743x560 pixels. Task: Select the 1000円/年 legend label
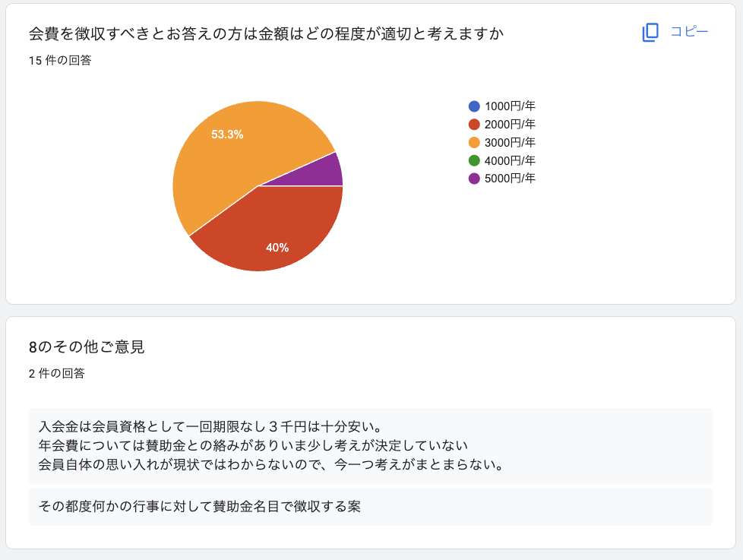coord(510,106)
